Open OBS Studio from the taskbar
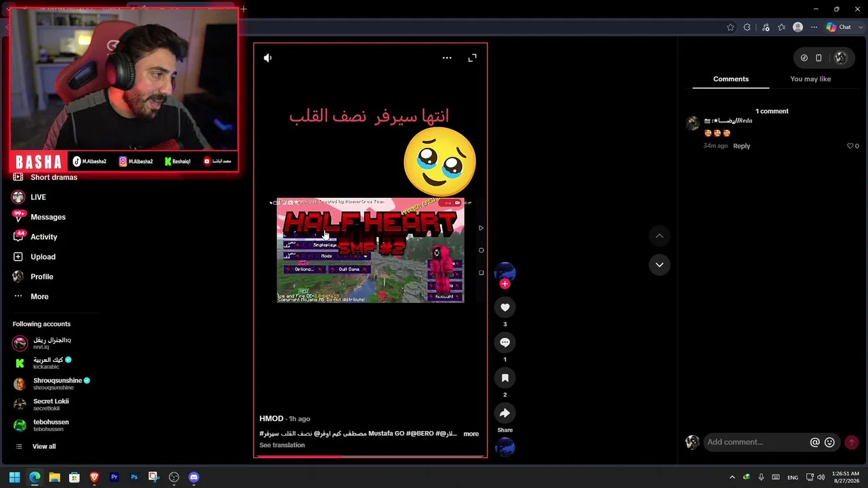This screenshot has height=488, width=868. [174, 477]
